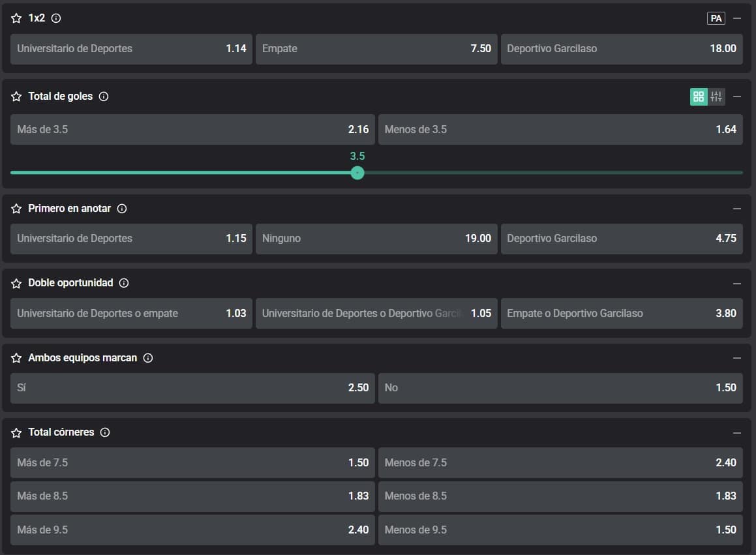Collapse the 1x2 market section
This screenshot has height=555, width=756.
737,18
